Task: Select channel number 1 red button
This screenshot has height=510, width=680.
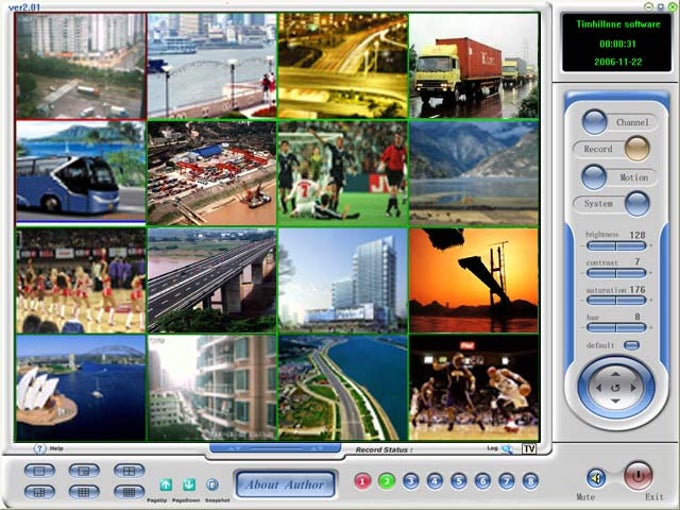Action: 363,481
